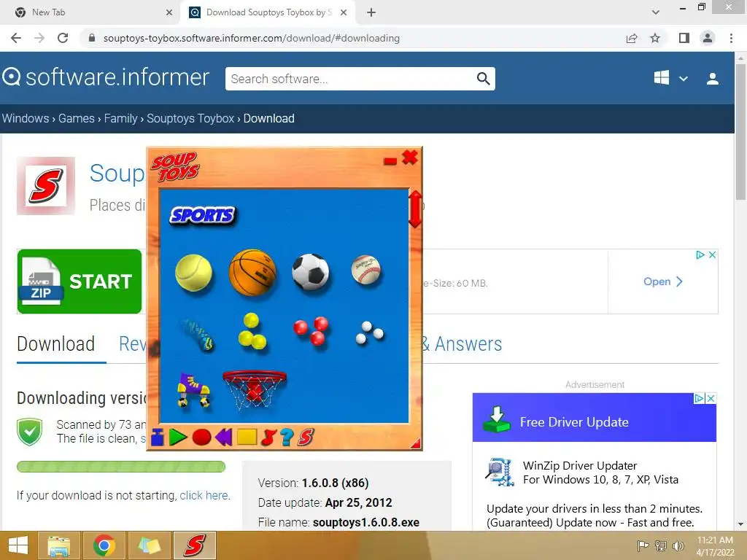747x560 pixels.
Task: Open Chrome menu three dots
Action: tap(731, 38)
